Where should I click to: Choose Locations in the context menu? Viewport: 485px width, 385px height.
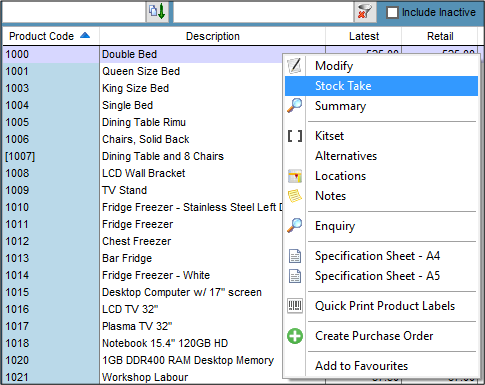pos(381,176)
